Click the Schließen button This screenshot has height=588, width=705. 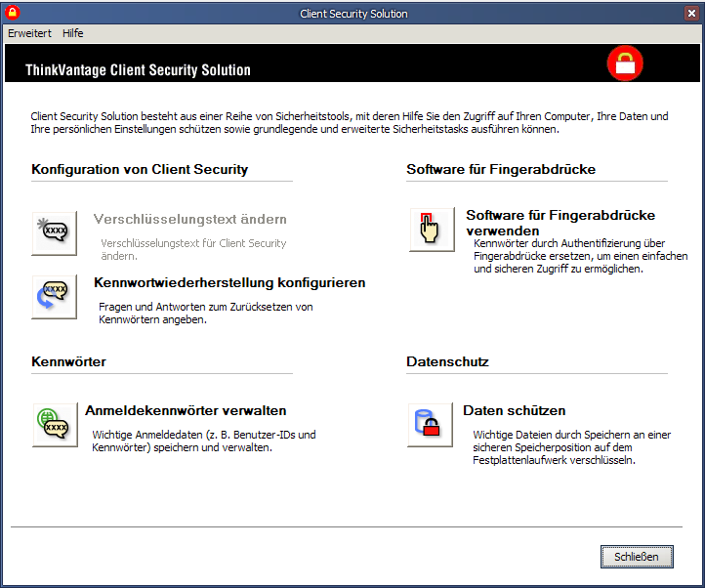point(637,557)
